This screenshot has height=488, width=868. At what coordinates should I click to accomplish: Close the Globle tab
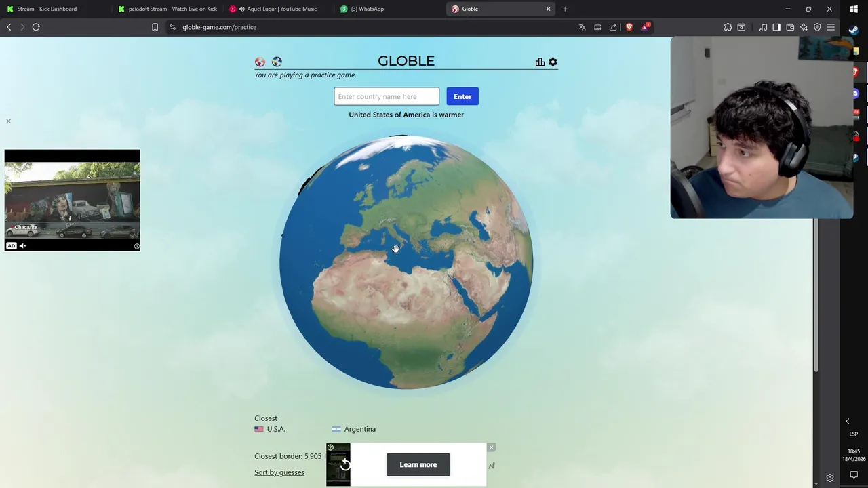pos(548,9)
